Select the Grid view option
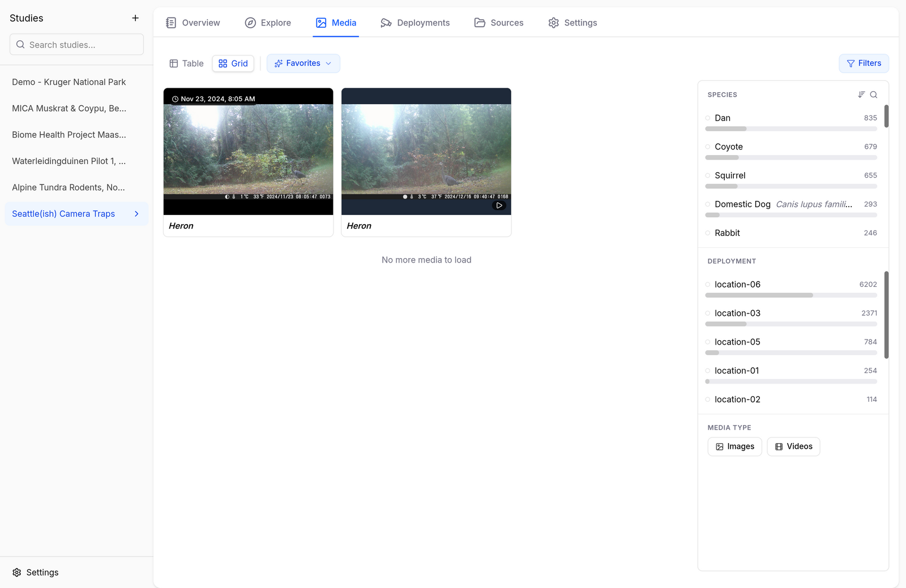906x588 pixels. [233, 63]
